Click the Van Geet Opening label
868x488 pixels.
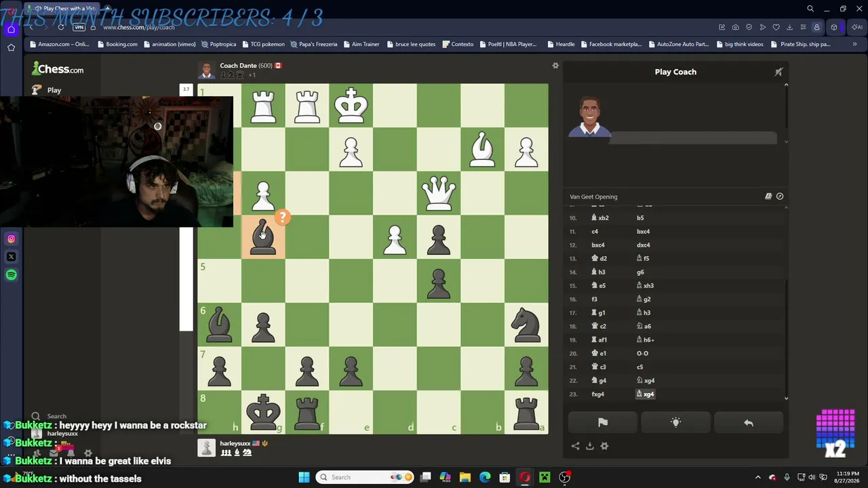[593, 197]
